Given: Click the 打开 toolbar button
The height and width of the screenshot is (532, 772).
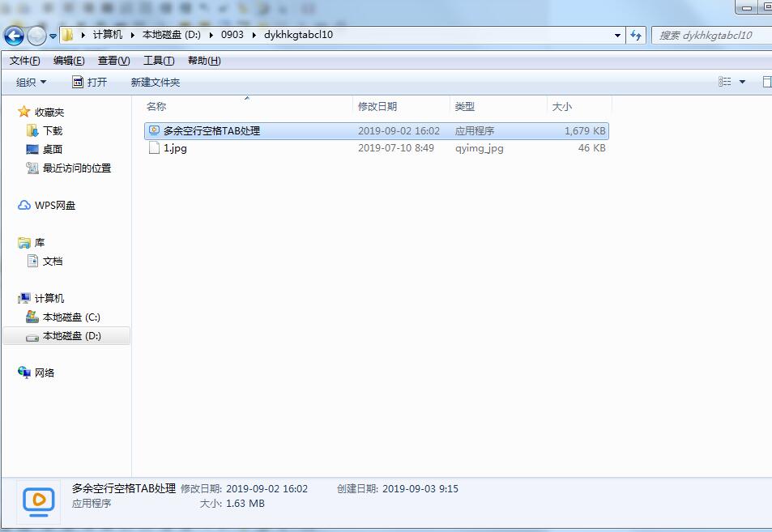Looking at the screenshot, I should pos(90,82).
